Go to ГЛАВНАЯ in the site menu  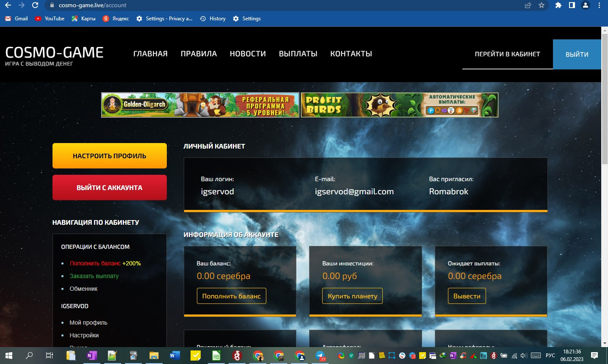click(150, 54)
